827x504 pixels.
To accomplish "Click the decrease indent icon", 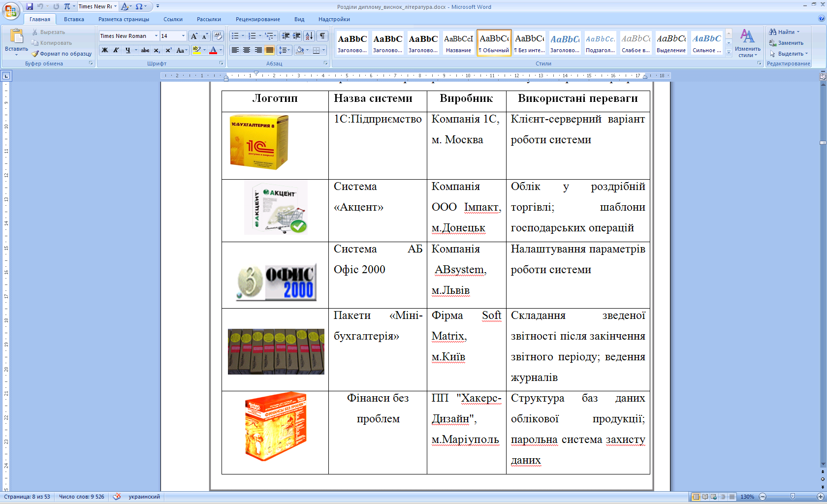I will (x=286, y=36).
